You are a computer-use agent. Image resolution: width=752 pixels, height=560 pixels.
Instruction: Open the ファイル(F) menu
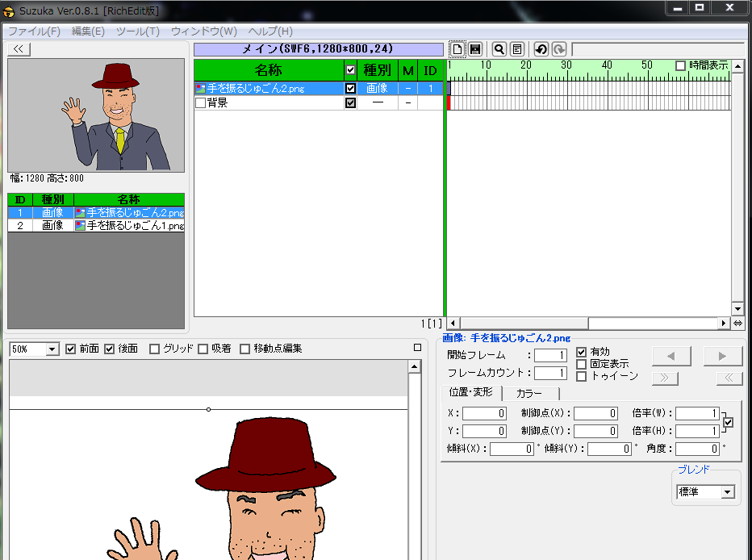[x=34, y=31]
